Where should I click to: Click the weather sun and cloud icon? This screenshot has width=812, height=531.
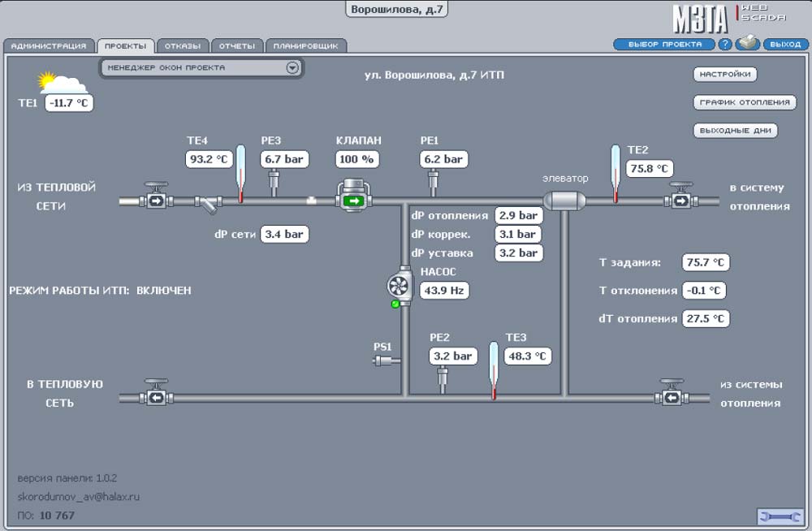[63, 82]
